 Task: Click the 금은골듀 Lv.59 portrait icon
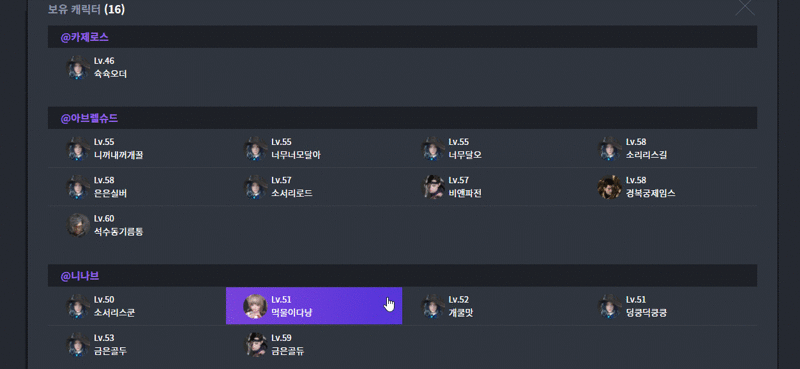pos(256,345)
